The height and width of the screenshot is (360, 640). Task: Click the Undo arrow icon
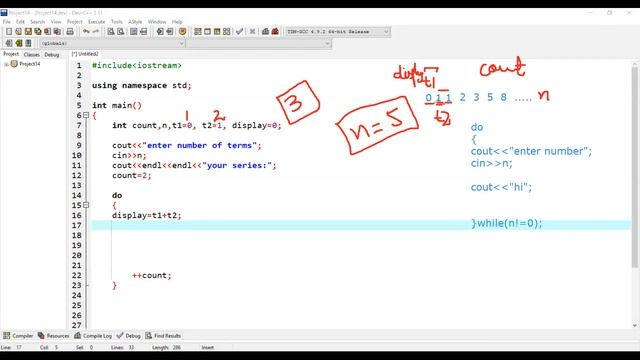[86, 31]
